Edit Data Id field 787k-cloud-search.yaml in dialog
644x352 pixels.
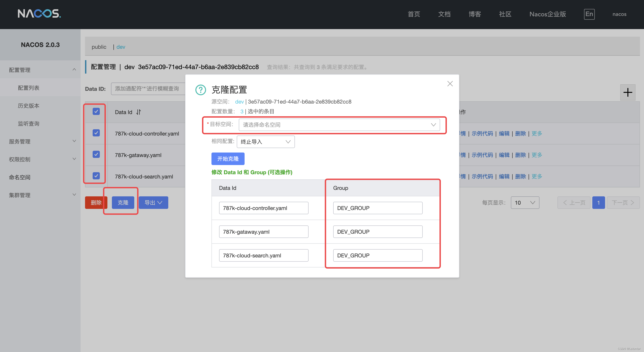(x=264, y=255)
